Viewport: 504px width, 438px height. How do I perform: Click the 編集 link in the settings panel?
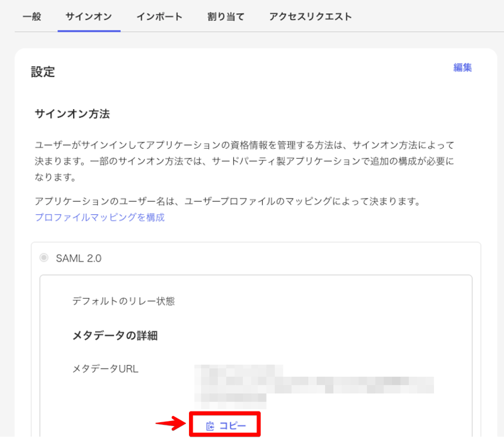coord(462,67)
